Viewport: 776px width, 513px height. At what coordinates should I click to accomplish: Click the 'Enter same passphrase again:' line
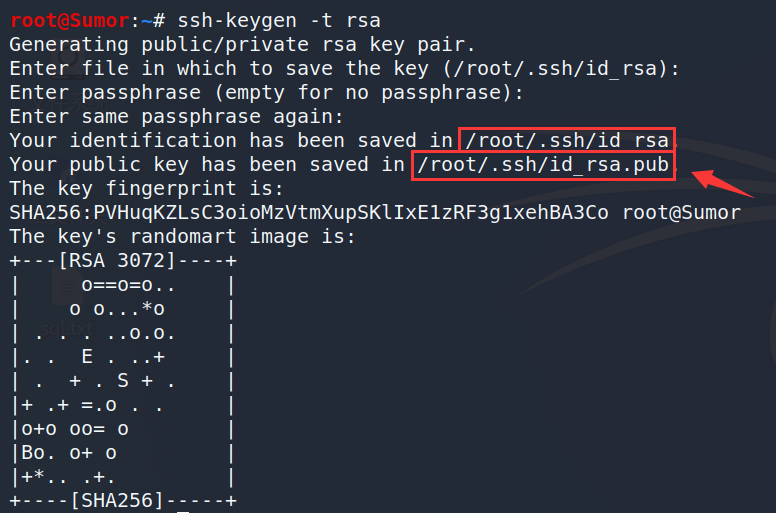176,117
